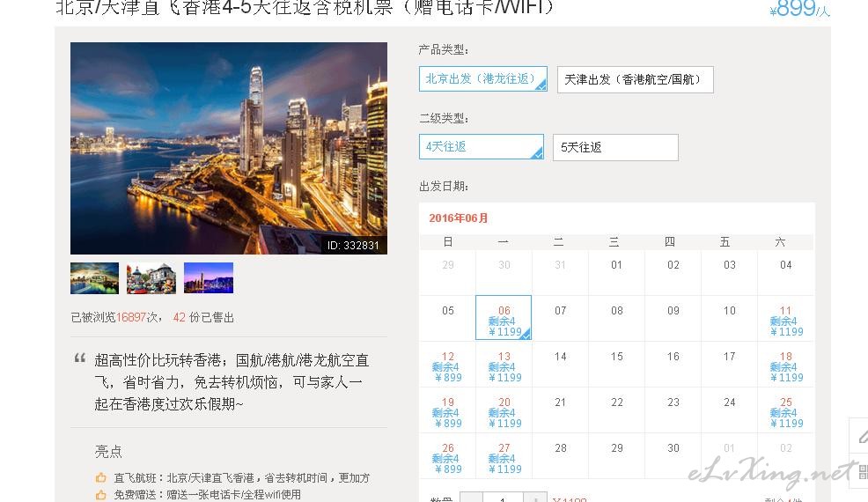The width and height of the screenshot is (868, 502).
Task: Click calendar cell for June 07
Action: click(x=560, y=318)
